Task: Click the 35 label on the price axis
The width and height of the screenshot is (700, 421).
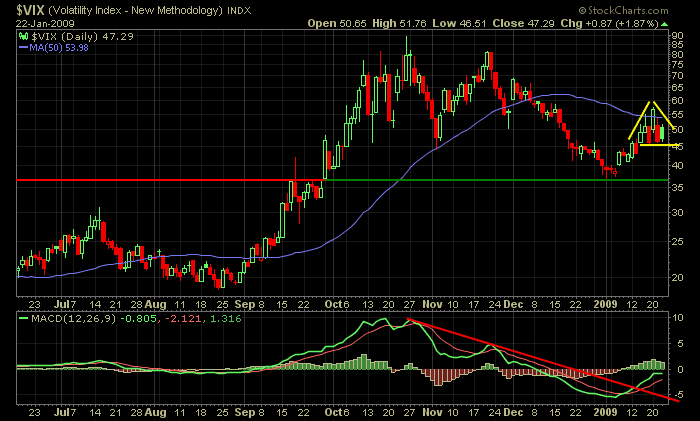Action: tap(677, 188)
